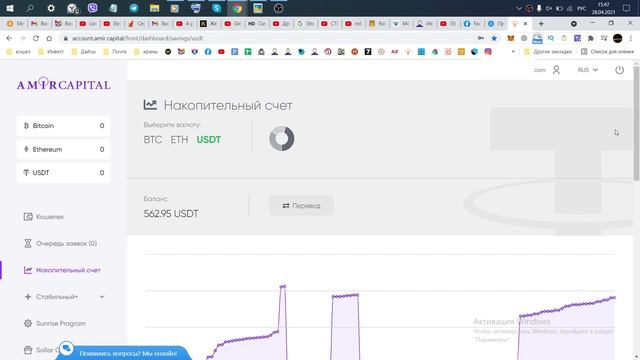This screenshot has height=360, width=640.
Task: Click the Sunrise Program sun icon
Action: [28, 323]
